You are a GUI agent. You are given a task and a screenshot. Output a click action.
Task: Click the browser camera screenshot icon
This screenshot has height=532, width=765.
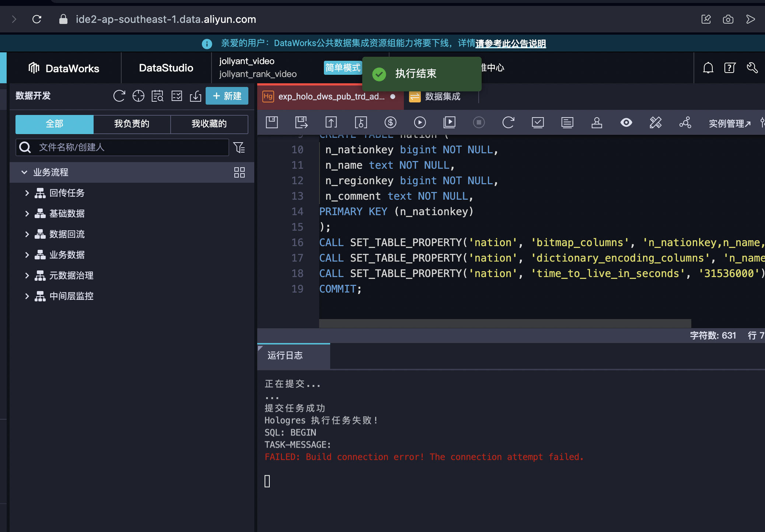click(x=728, y=19)
